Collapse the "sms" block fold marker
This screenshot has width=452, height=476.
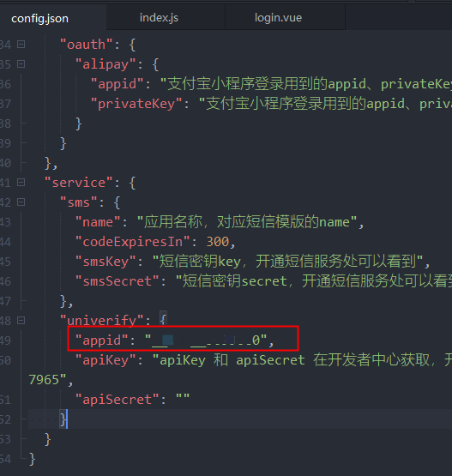point(21,202)
